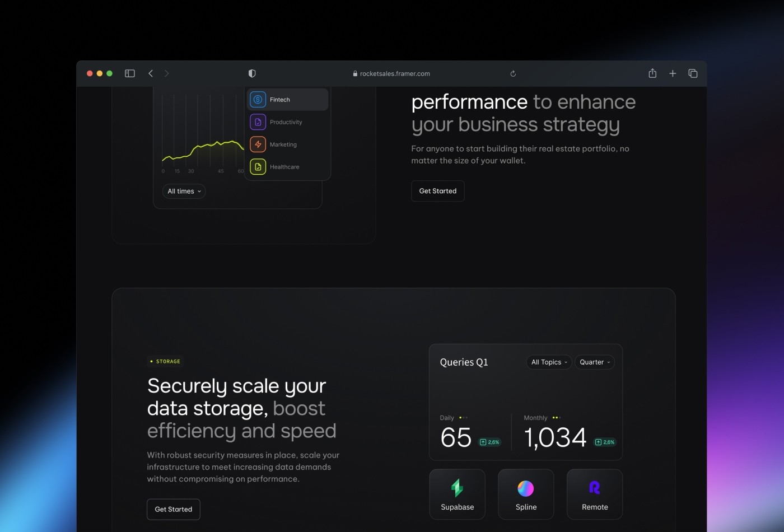Click Get Started in the Storage section
Viewport: 784px width, 532px height.
pyautogui.click(x=174, y=509)
